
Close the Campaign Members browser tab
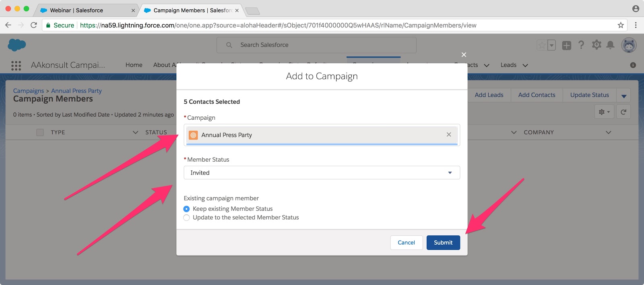pos(237,10)
